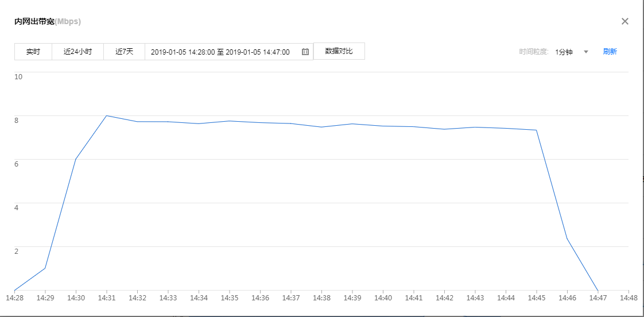Click the peak data point at 14:31
The width and height of the screenshot is (644, 317).
pyautogui.click(x=107, y=115)
